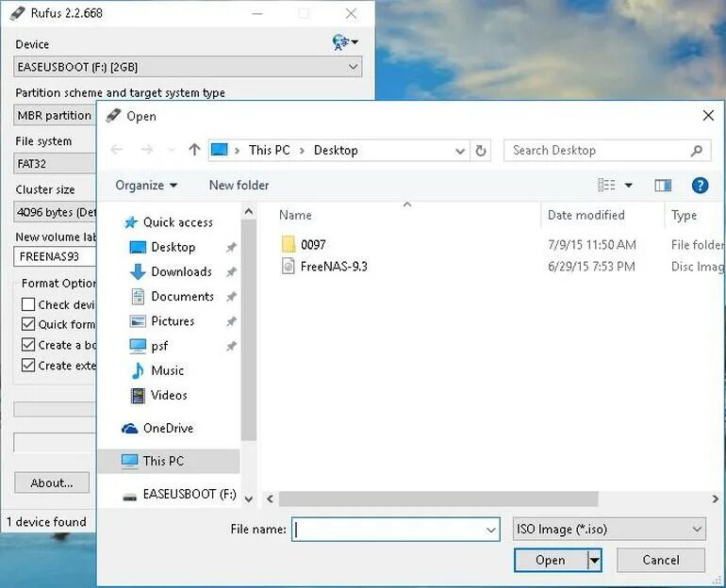Refresh the Desktop folder listing
Image resolution: width=726 pixels, height=588 pixels.
tap(481, 151)
